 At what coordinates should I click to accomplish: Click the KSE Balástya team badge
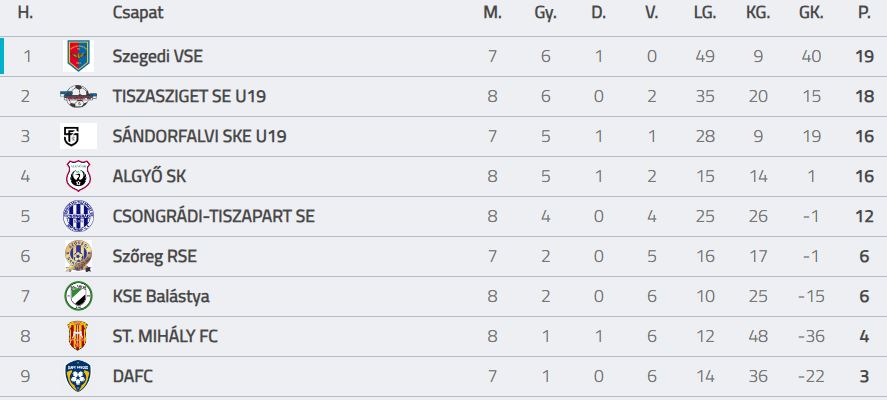point(78,296)
